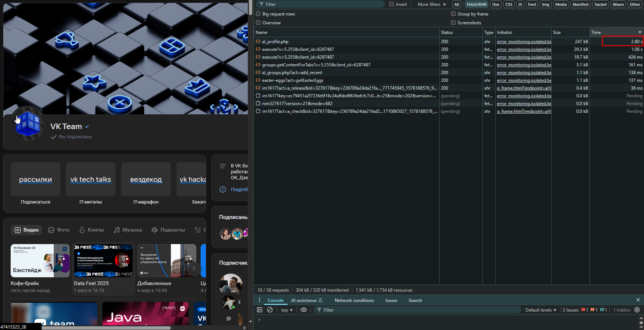Click Вы подписаны subscription status

[71, 137]
